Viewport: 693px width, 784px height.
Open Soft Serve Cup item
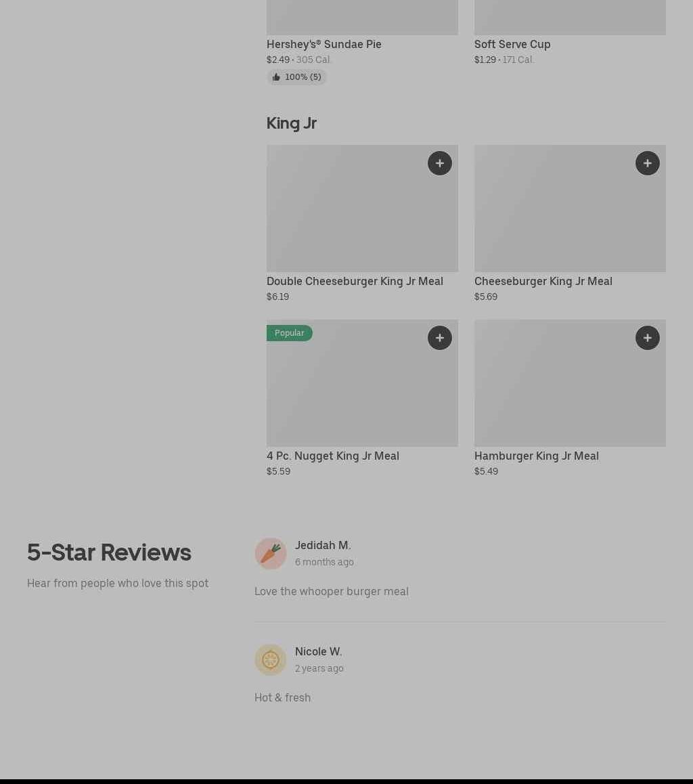pos(512,44)
